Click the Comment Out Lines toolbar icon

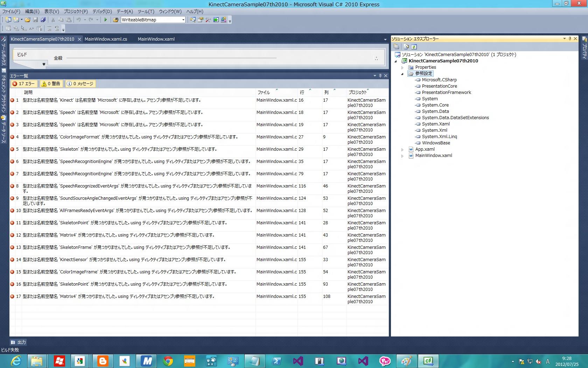pyautogui.click(x=49, y=28)
